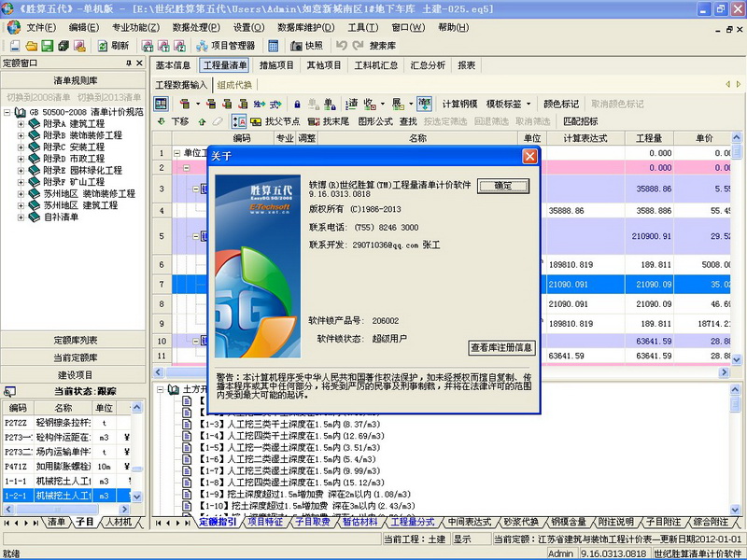Image resolution: width=747 pixels, height=560 pixels.
Task: Click the 计算钢模 toolbar button
Action: [459, 104]
